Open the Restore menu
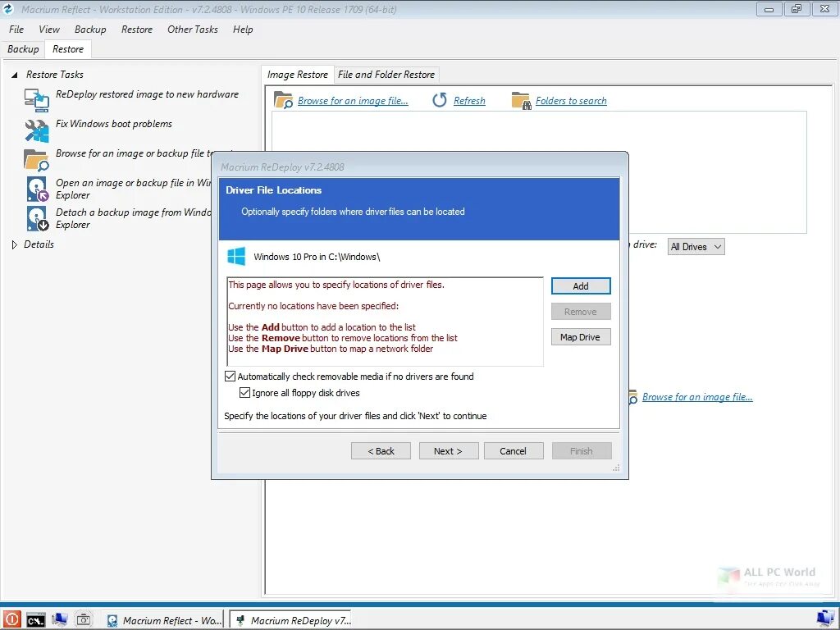 pyautogui.click(x=137, y=30)
